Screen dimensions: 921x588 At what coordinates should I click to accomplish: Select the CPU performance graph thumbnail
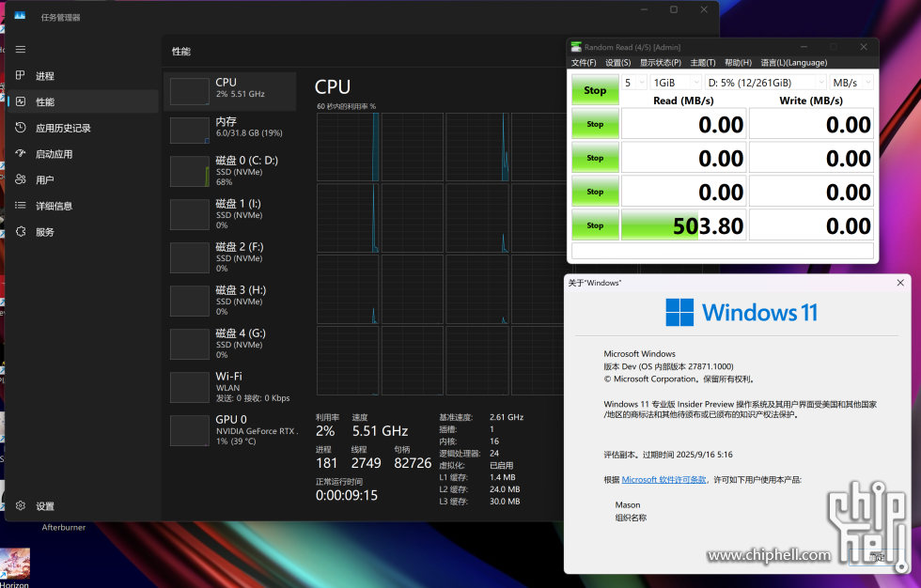point(189,91)
